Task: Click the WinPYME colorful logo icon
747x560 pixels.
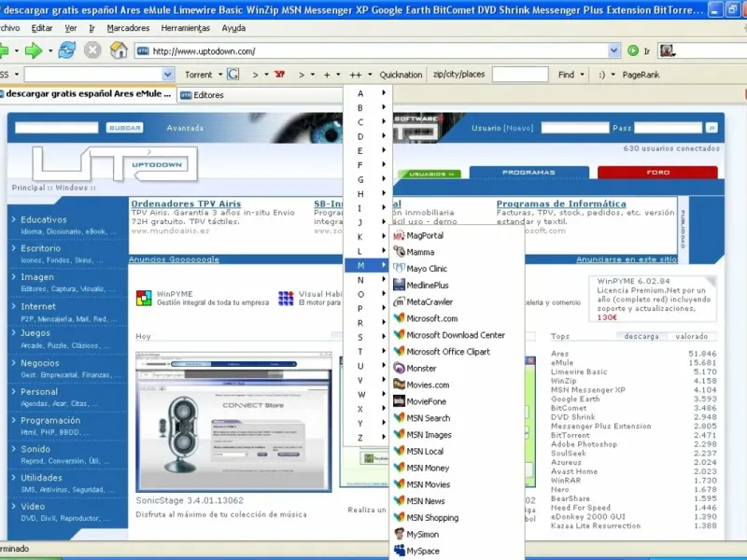Action: point(144,298)
